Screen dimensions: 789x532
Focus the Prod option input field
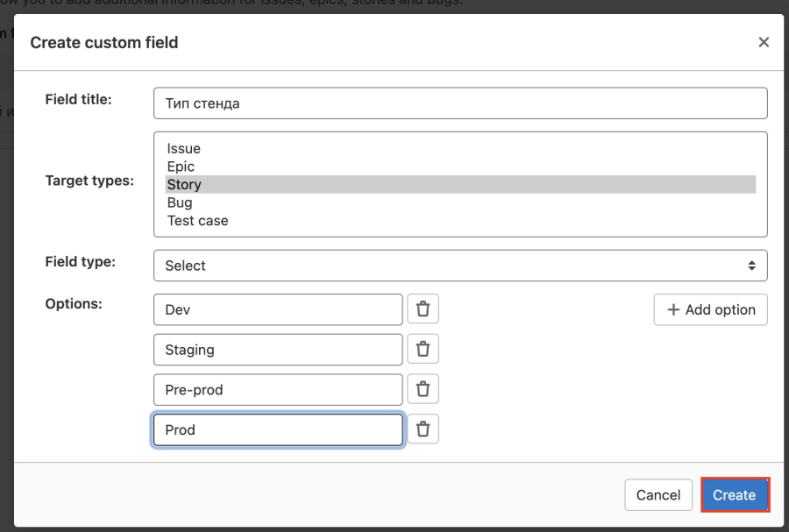[x=278, y=429]
